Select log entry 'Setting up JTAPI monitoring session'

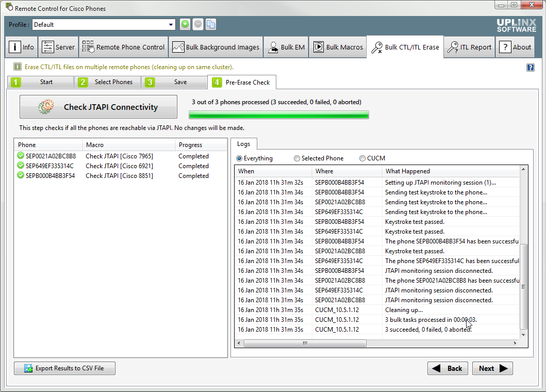point(377,182)
